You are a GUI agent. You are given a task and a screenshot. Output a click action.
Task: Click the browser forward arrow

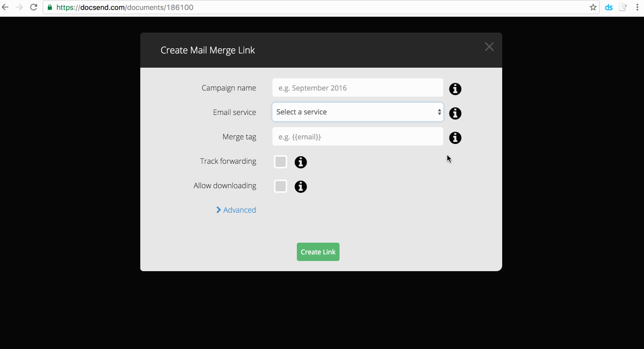[19, 7]
